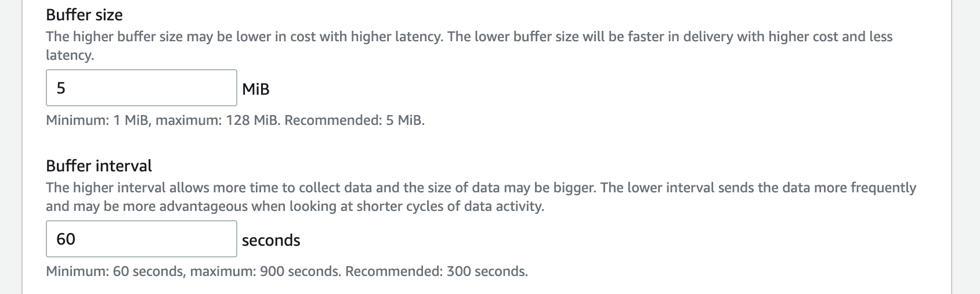Focus the Buffer interval input field

tap(141, 239)
